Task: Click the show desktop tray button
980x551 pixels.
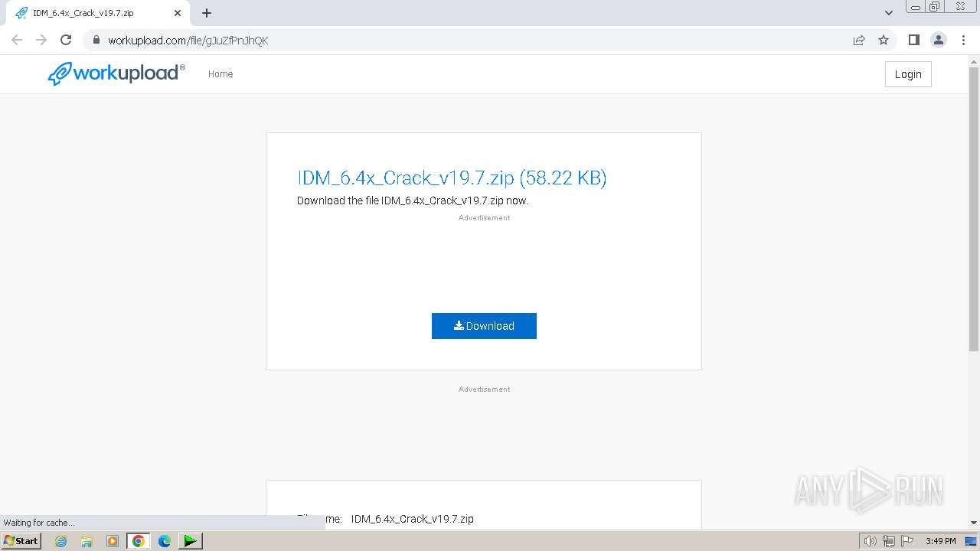Action: (972, 541)
